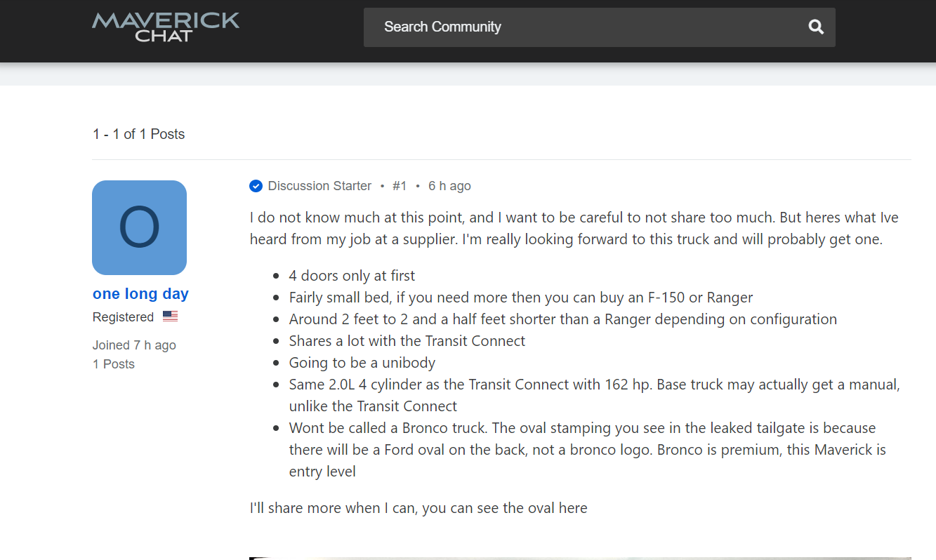Focus the Search Community input field
936x560 pixels.
click(583, 27)
